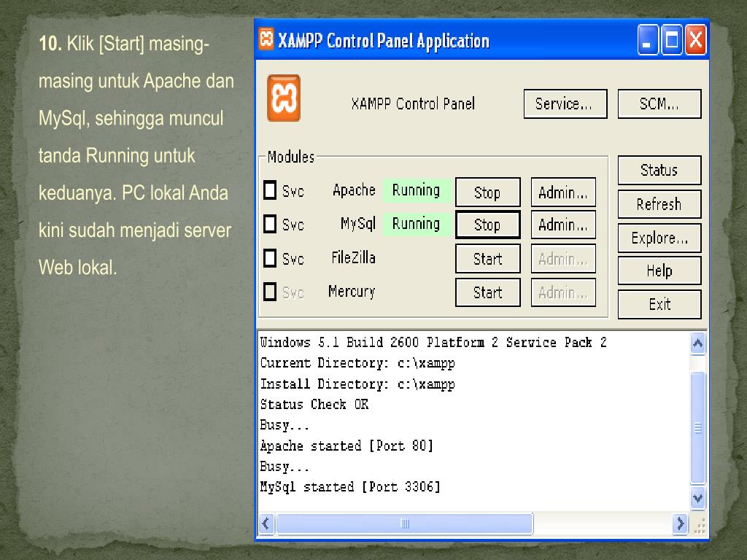This screenshot has height=560, width=747.
Task: Click log line 'Windows 5.1 Build 2600'
Action: pyautogui.click(x=340, y=343)
